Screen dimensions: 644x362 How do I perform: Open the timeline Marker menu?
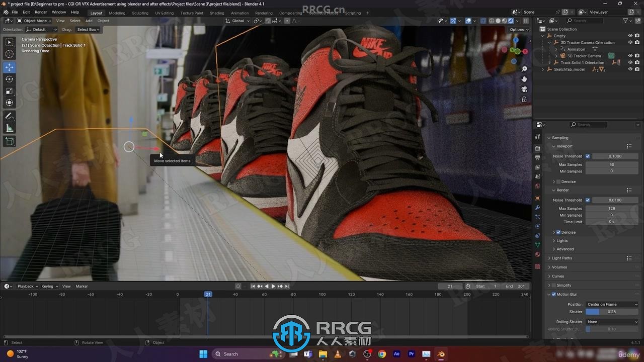coord(82,286)
